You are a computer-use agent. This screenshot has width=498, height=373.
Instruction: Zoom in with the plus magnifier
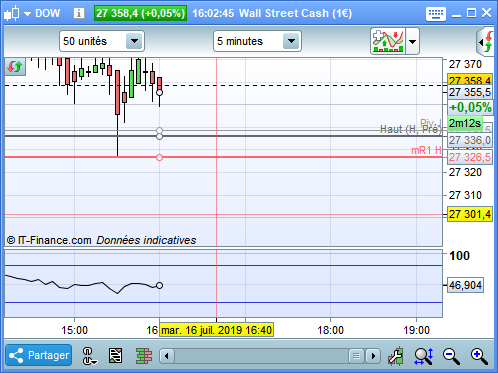(x=479, y=356)
